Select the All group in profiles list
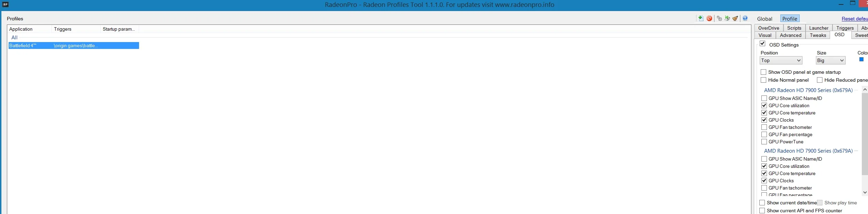868x214 pixels. 14,38
